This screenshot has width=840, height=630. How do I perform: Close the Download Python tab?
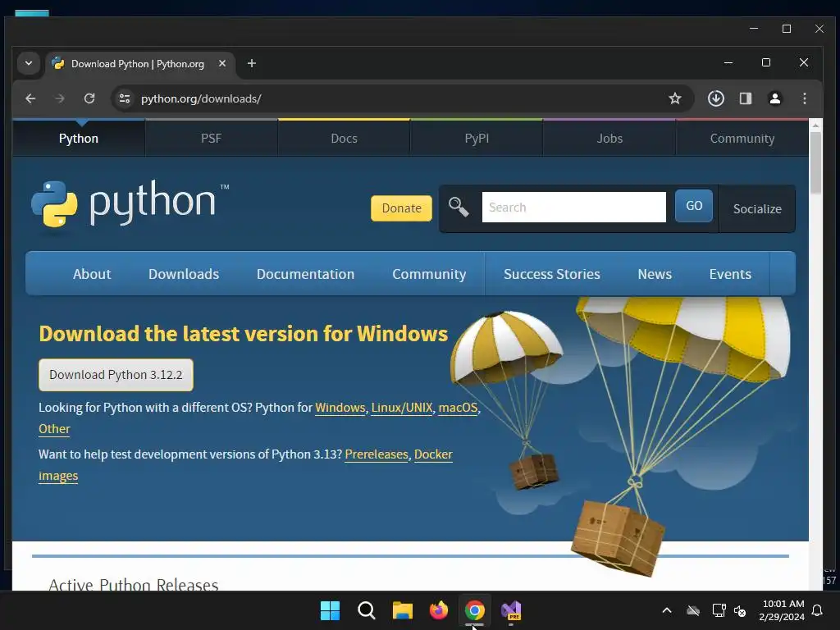click(x=222, y=63)
